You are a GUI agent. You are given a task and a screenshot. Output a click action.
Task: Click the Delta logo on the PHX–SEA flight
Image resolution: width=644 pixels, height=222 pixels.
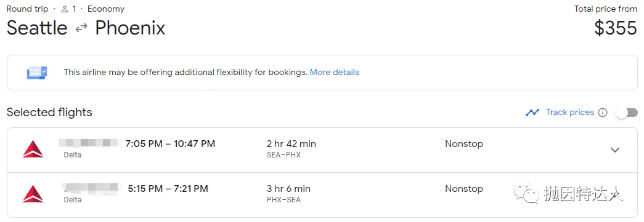(x=33, y=194)
